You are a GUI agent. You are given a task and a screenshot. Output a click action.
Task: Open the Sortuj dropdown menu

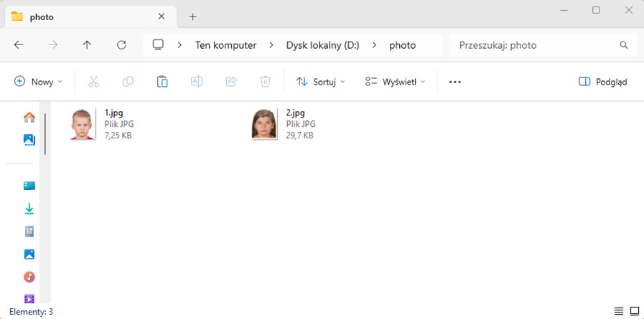coord(321,82)
